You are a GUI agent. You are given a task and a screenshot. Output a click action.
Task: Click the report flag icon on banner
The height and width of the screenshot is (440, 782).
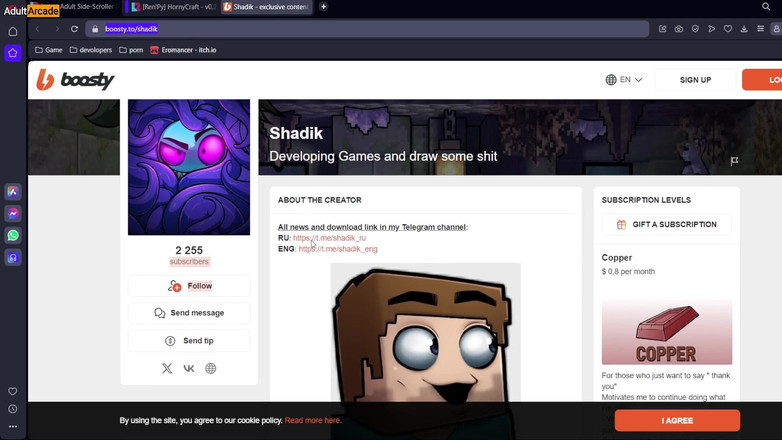click(734, 161)
